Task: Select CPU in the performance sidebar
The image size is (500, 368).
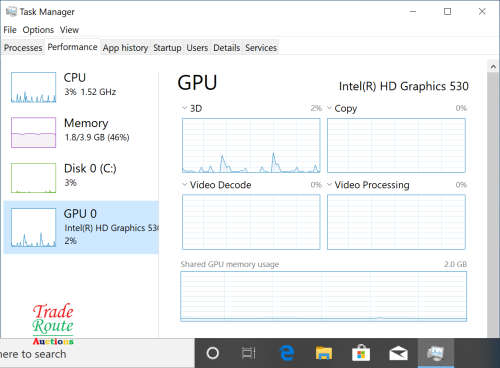Action: [x=81, y=87]
